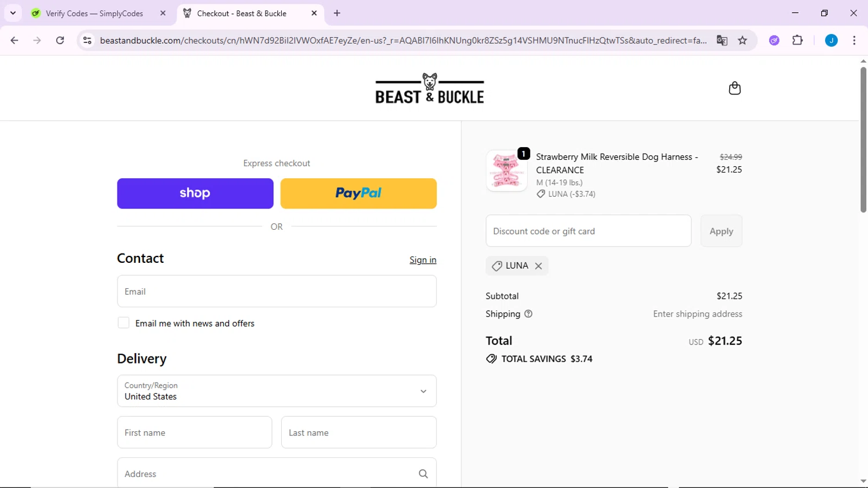Click the shipping help question mark icon
868x488 pixels.
click(528, 314)
